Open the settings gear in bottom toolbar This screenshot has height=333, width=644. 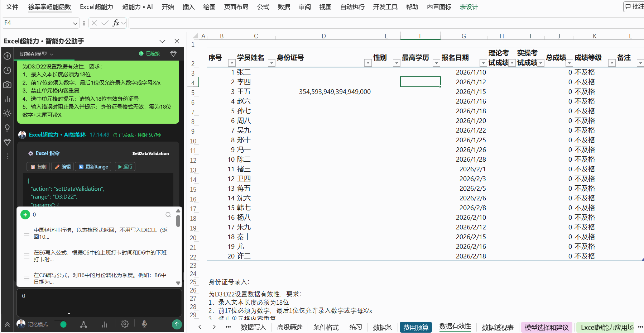point(125,324)
